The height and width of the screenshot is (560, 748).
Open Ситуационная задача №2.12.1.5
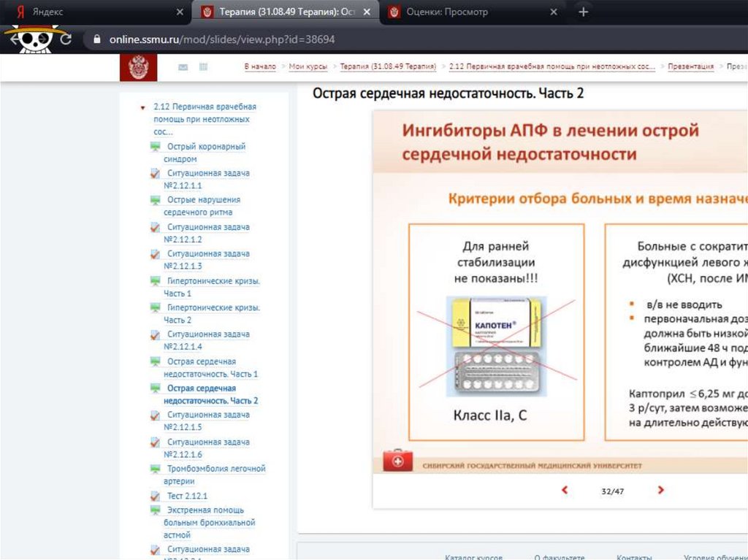[x=207, y=421]
